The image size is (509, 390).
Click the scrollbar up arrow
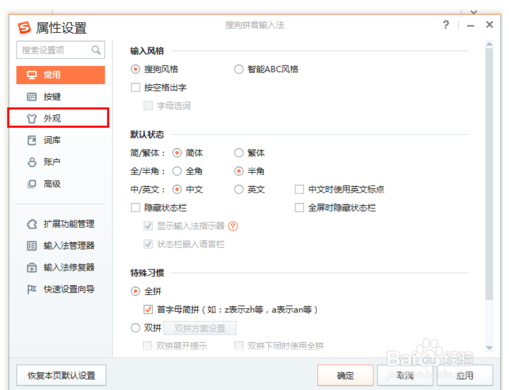tap(489, 44)
